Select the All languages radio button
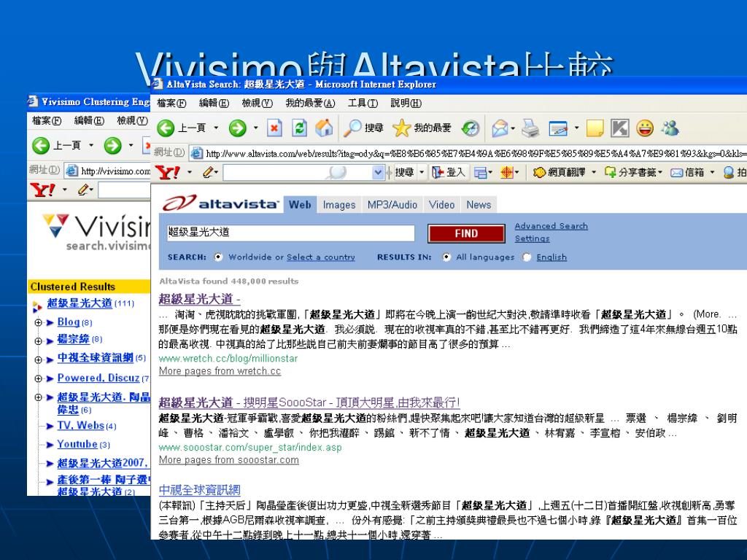This screenshot has width=747, height=560. [446, 257]
